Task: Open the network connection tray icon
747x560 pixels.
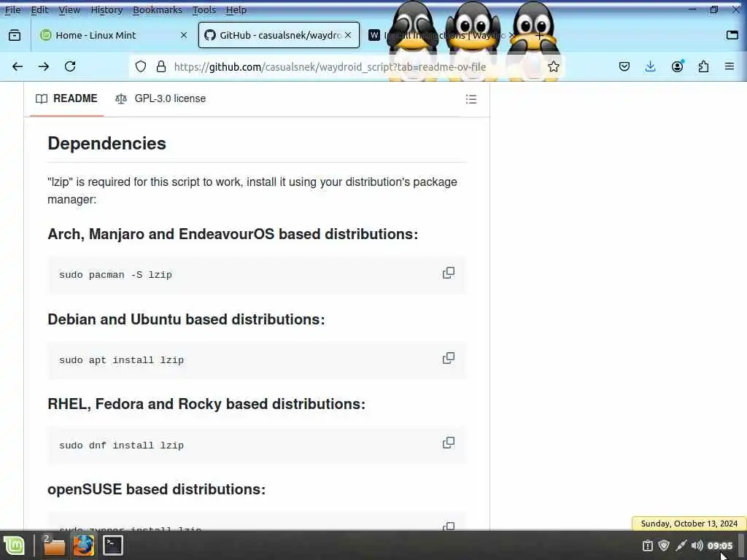Action: tap(681, 545)
